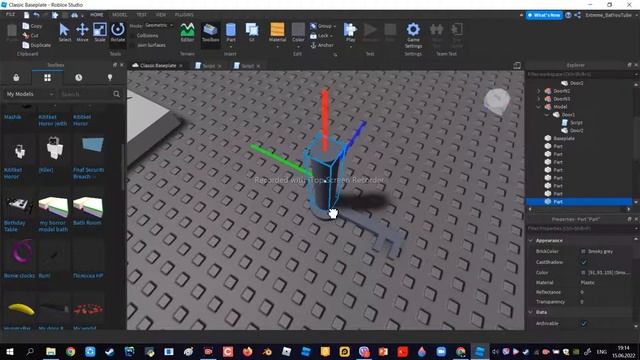The width and height of the screenshot is (640, 360).
Task: Select Baseplate in the Explorer tree
Action: point(564,138)
